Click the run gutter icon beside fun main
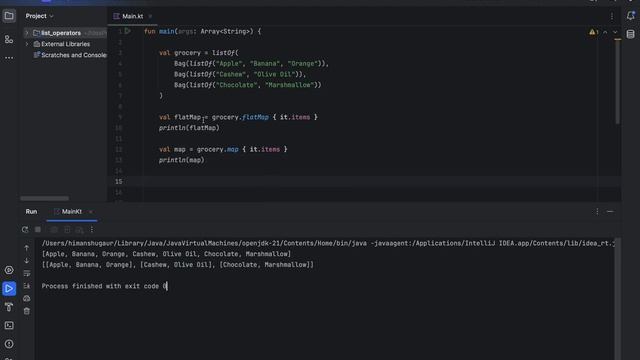The image size is (640, 360). [x=128, y=31]
